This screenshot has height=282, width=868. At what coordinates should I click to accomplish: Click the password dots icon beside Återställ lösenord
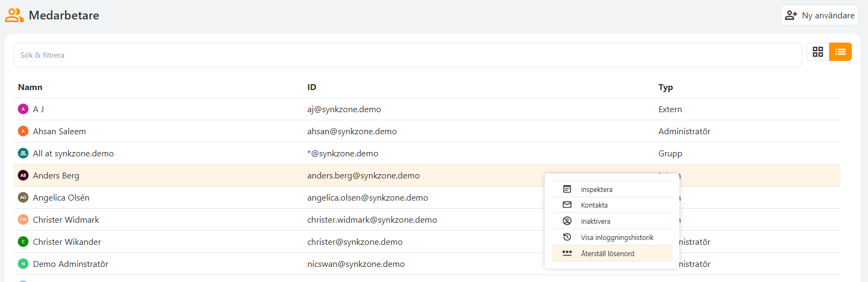point(567,253)
